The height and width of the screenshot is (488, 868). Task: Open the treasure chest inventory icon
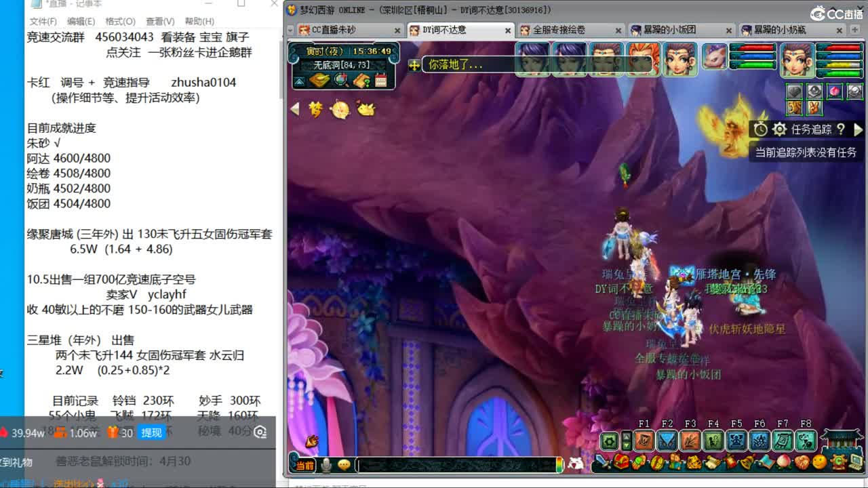[x=620, y=462]
